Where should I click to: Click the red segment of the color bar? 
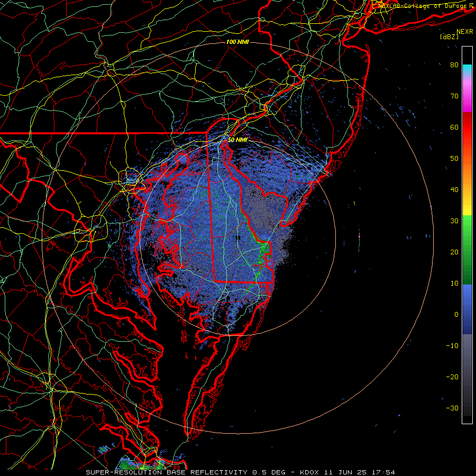click(467, 127)
